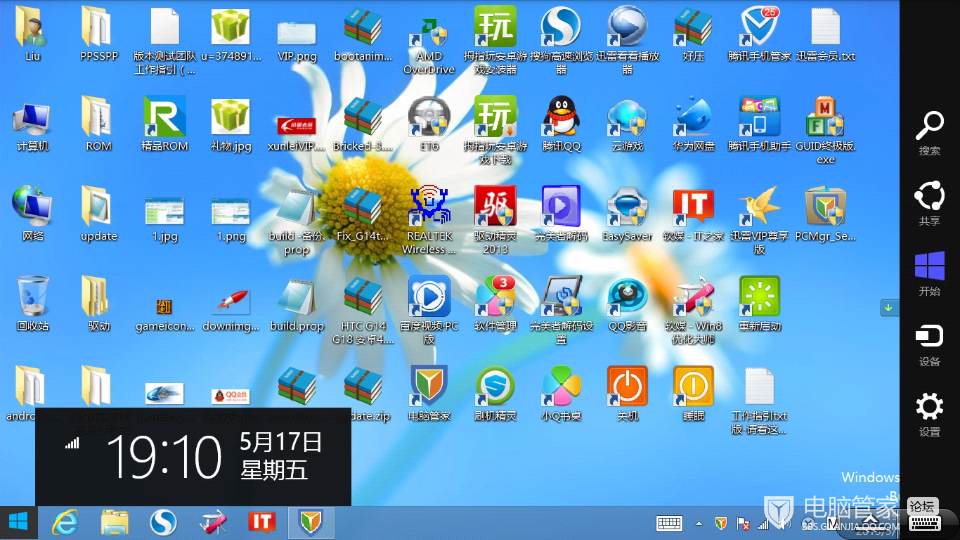Open the 搜索 (Search) charm

(929, 133)
